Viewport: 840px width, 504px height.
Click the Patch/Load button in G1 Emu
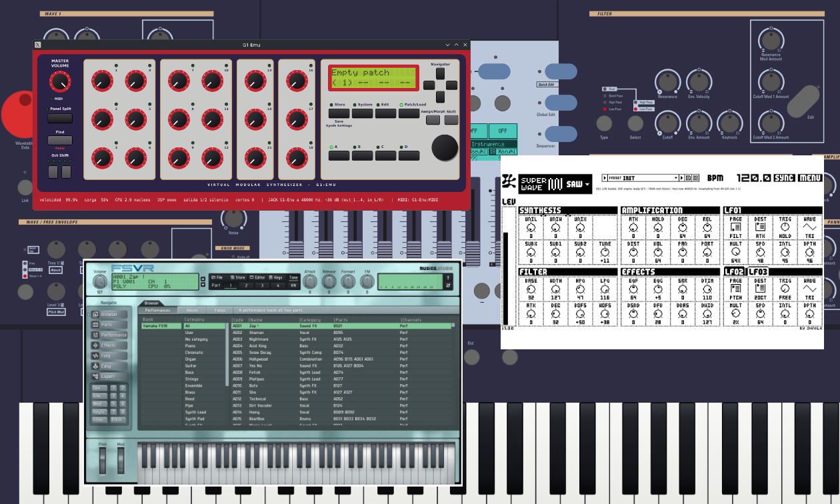[409, 113]
